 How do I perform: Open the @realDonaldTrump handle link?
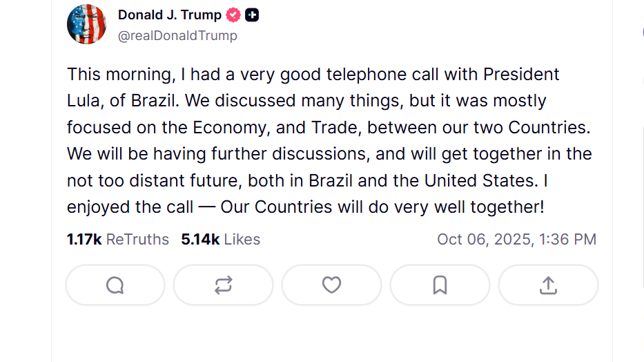177,36
